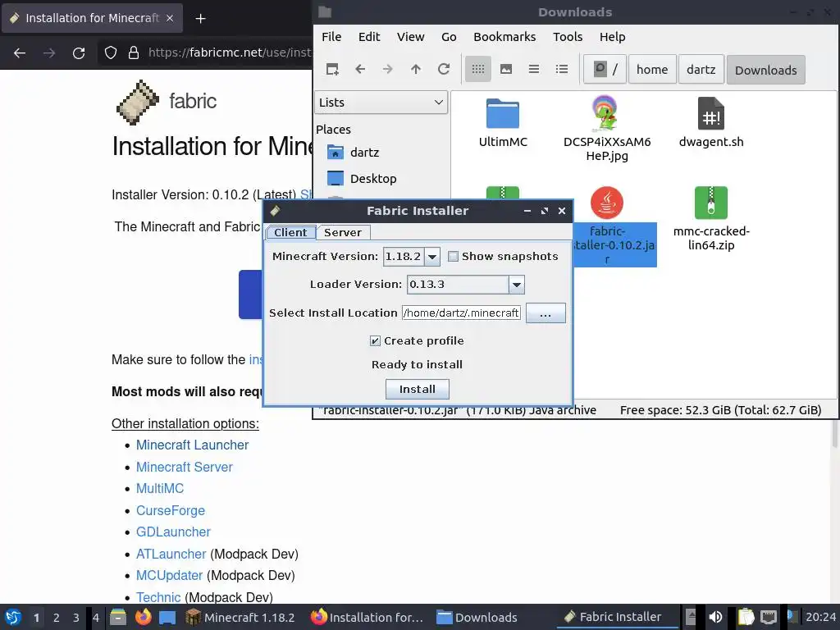Go back in Firefox browser
Viewport: 840px width, 630px height.
[20, 52]
